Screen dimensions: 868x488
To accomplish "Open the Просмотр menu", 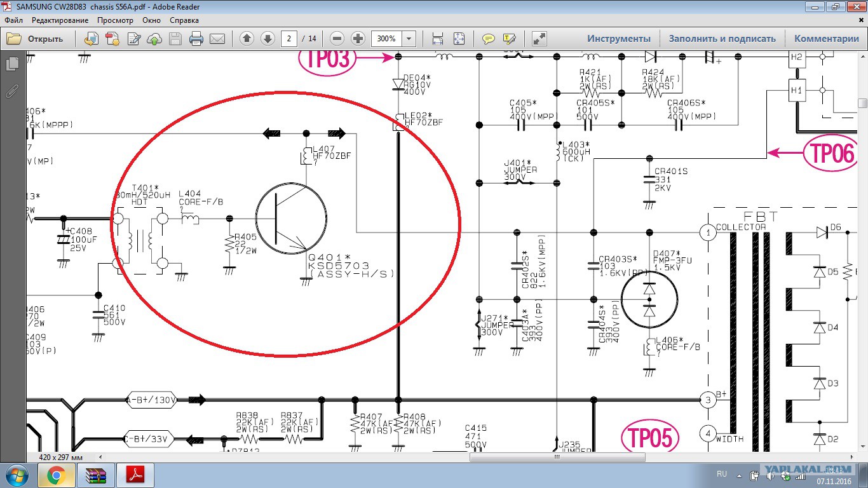I will 115,20.
